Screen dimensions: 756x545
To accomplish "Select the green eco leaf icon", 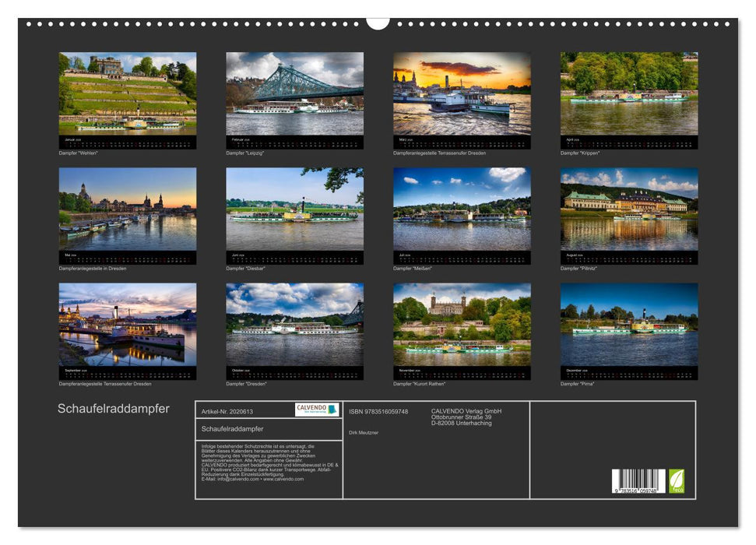I will tap(677, 480).
